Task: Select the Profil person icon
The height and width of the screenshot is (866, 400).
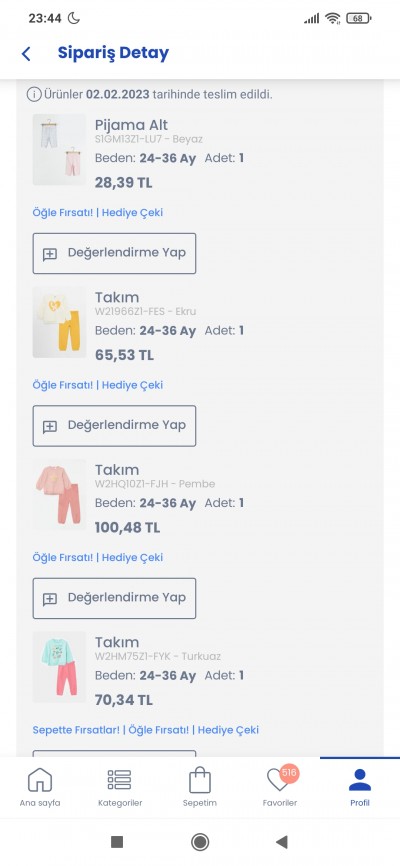Action: [x=360, y=780]
